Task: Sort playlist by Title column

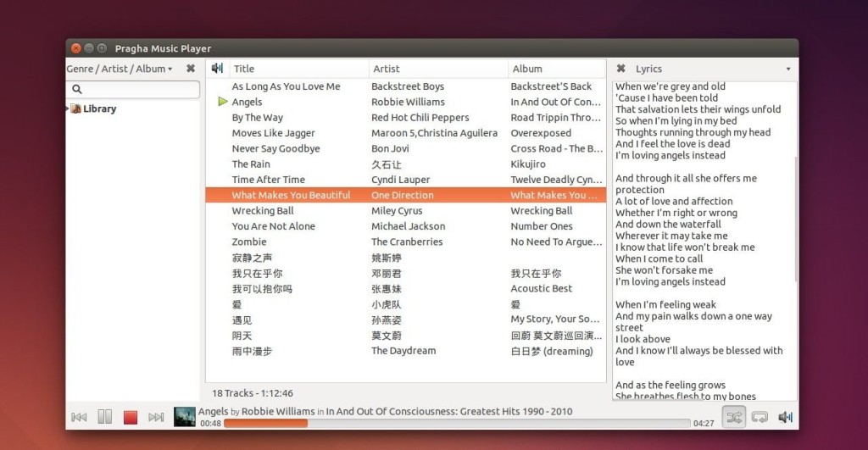Action: click(x=298, y=69)
